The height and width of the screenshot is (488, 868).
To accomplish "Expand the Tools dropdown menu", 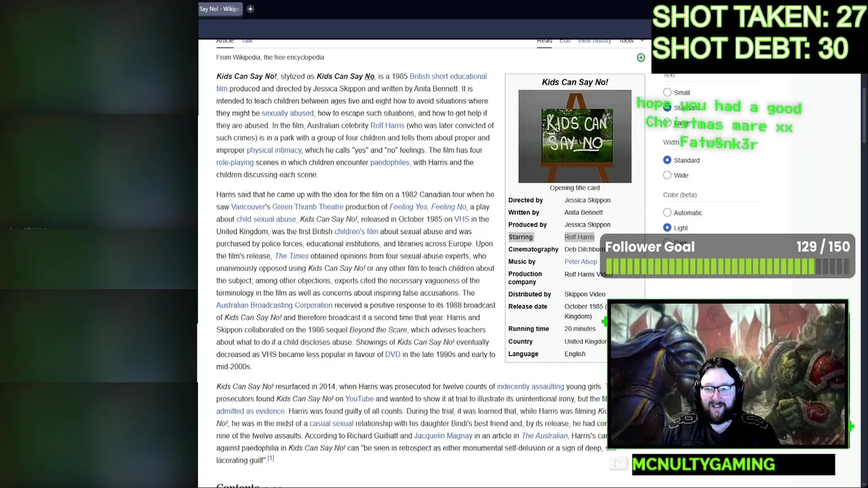I will pyautogui.click(x=630, y=41).
